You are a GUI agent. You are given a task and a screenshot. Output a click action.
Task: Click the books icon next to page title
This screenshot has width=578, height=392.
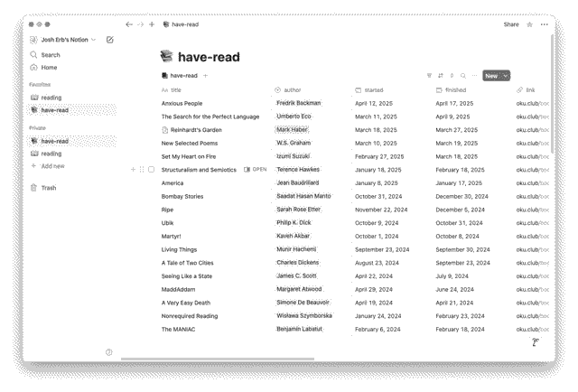(166, 56)
